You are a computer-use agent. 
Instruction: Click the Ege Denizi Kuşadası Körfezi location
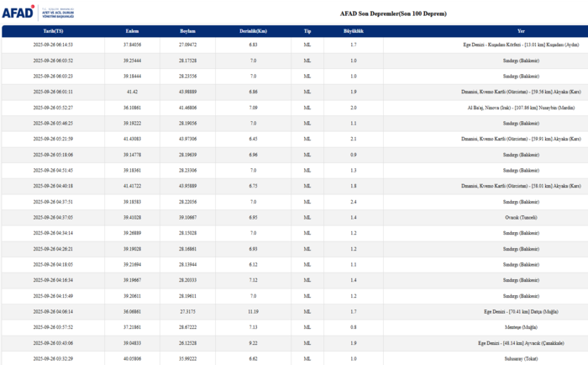coord(521,45)
